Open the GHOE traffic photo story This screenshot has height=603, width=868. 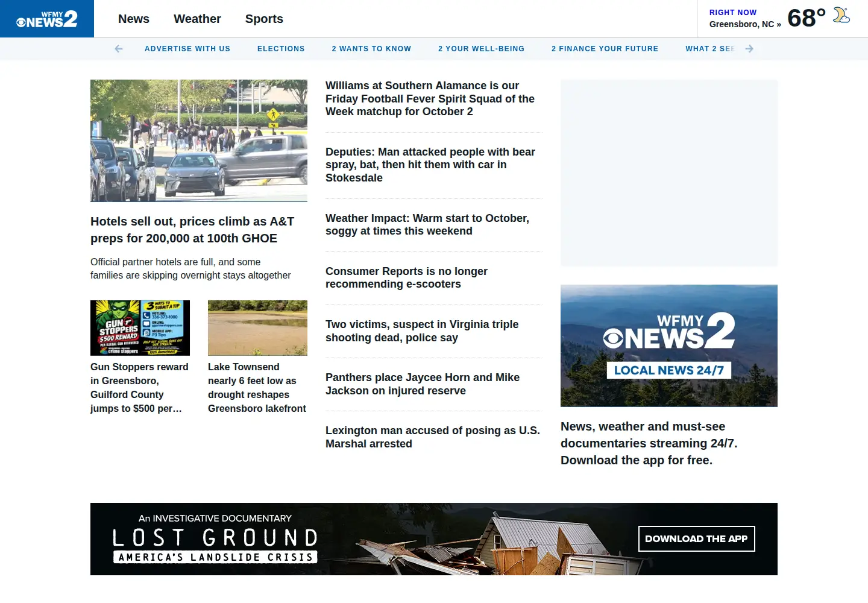coord(199,140)
